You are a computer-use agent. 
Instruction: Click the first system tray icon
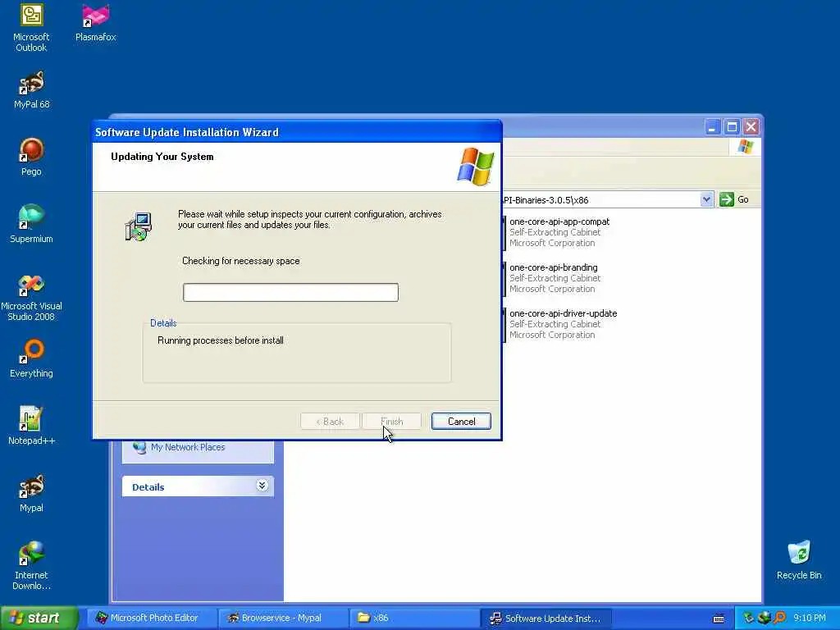[x=748, y=618]
